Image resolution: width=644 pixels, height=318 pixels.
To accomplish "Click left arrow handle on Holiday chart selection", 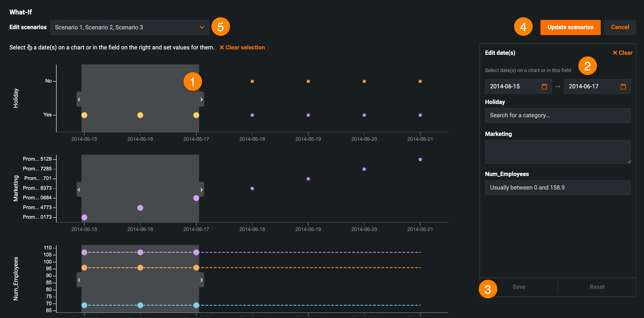I will pos(79,99).
